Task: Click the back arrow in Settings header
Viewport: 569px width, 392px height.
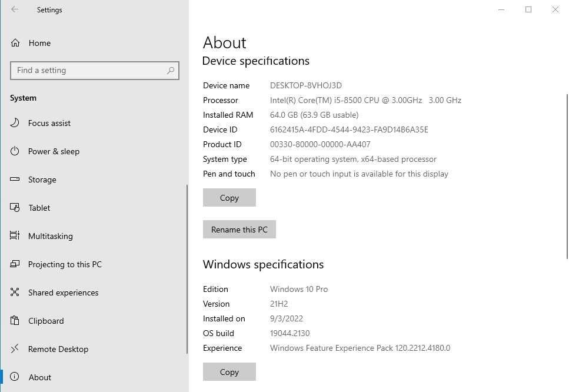Action: click(x=15, y=9)
